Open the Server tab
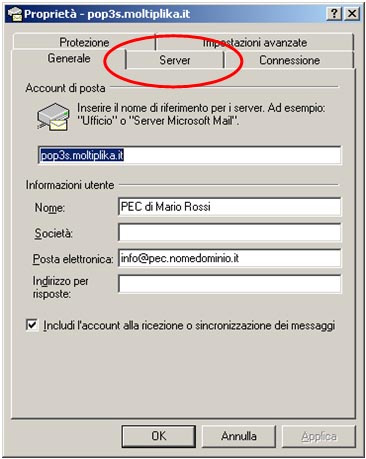This screenshot has height=459, width=366. [175, 60]
